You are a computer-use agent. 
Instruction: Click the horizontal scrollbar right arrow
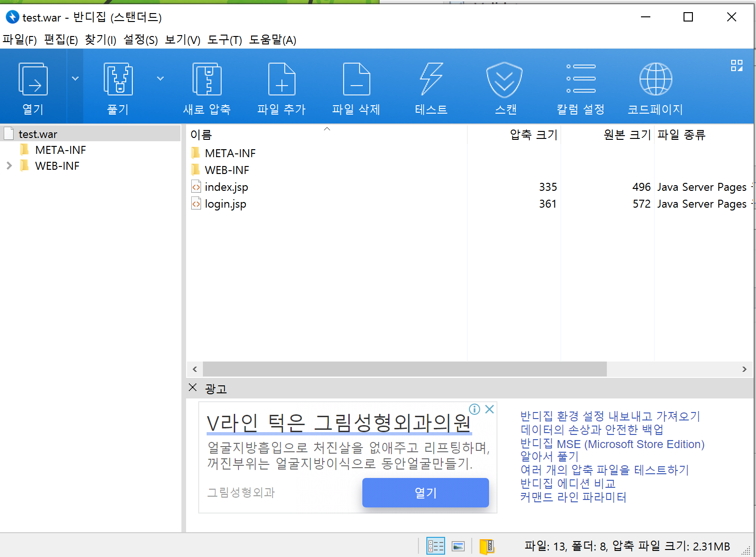(x=744, y=369)
